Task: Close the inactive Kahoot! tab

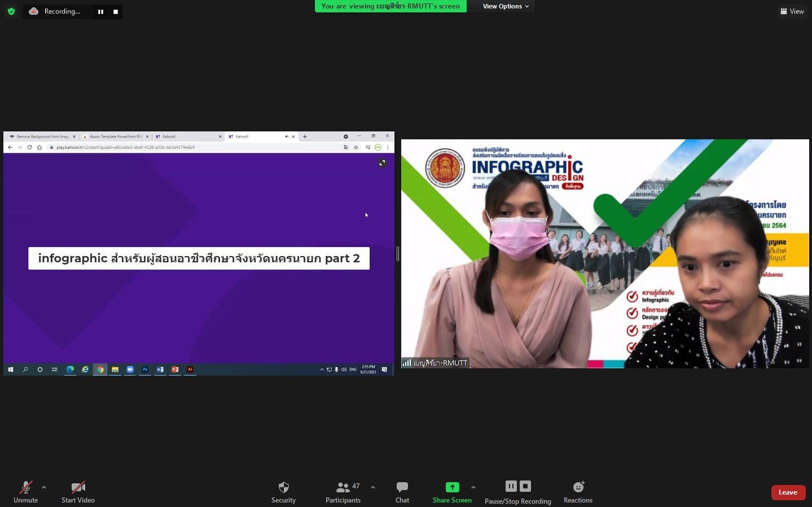Action: pyautogui.click(x=220, y=136)
